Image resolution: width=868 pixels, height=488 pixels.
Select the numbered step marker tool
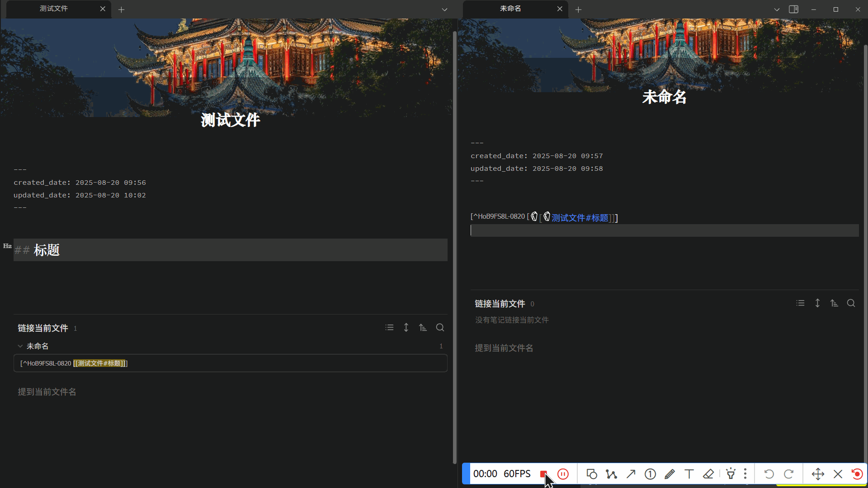tap(650, 474)
